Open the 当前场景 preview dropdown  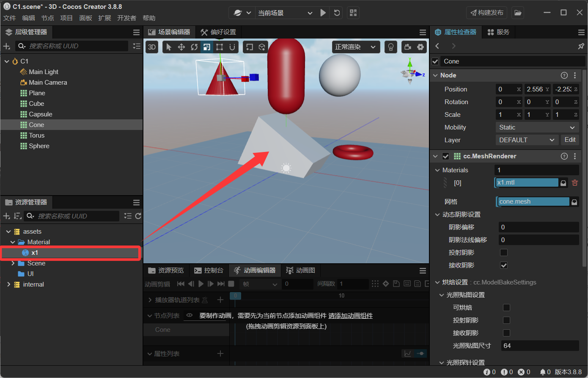pyautogui.click(x=285, y=13)
